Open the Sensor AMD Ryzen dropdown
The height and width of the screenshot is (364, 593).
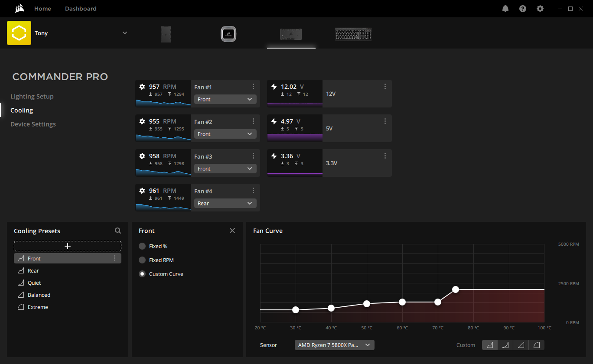335,345
